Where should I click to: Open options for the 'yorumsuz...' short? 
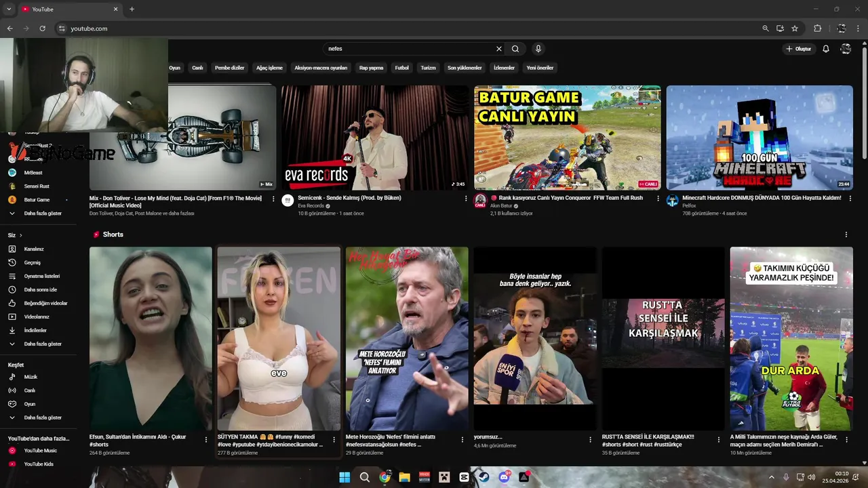click(x=590, y=439)
